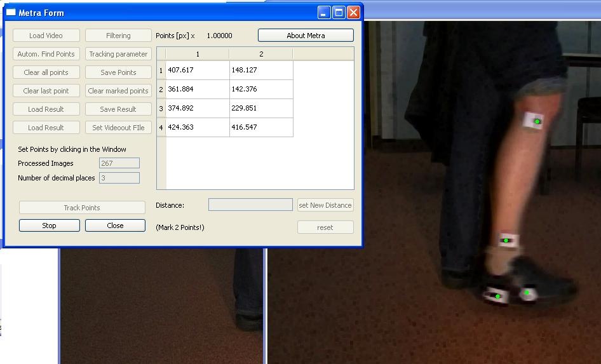Open the About Metra dialog
The width and height of the screenshot is (601, 364).
306,36
